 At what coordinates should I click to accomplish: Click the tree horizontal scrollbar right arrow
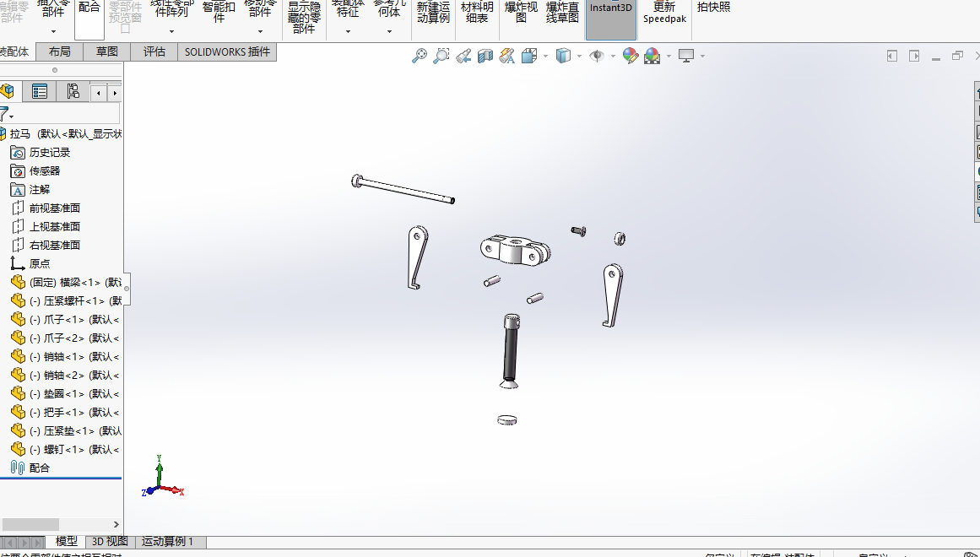(x=116, y=524)
